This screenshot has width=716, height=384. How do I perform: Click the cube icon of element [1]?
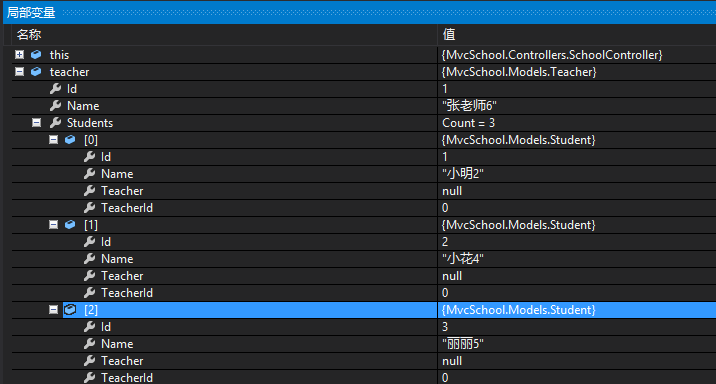[70, 225]
